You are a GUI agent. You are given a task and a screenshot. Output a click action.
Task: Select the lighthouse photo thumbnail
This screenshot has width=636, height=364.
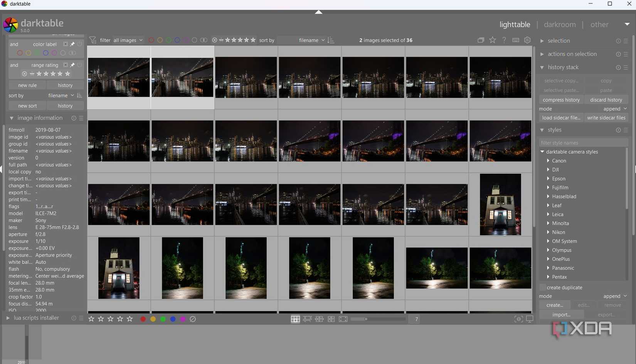500,204
